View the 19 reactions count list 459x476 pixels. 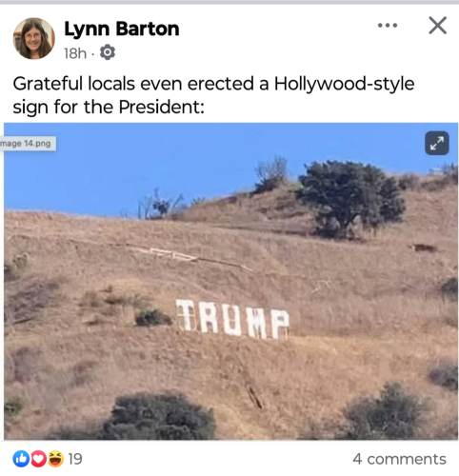[75, 459]
